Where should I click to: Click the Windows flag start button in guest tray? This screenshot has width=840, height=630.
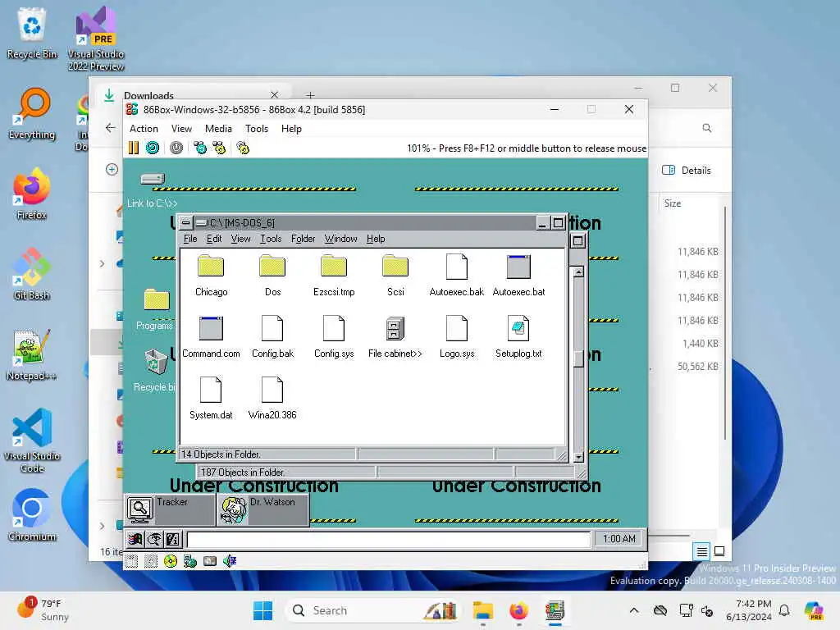coord(135,539)
